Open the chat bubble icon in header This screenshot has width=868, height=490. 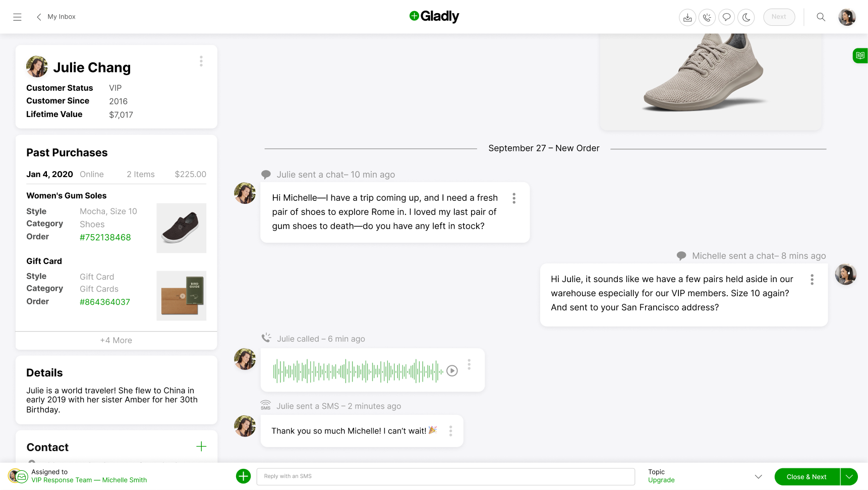pyautogui.click(x=726, y=17)
